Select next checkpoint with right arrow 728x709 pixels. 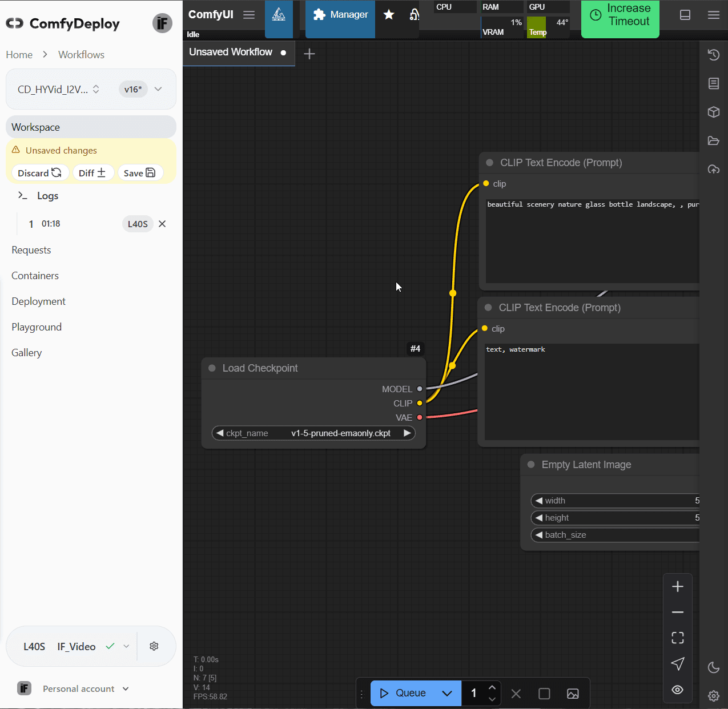(x=407, y=433)
